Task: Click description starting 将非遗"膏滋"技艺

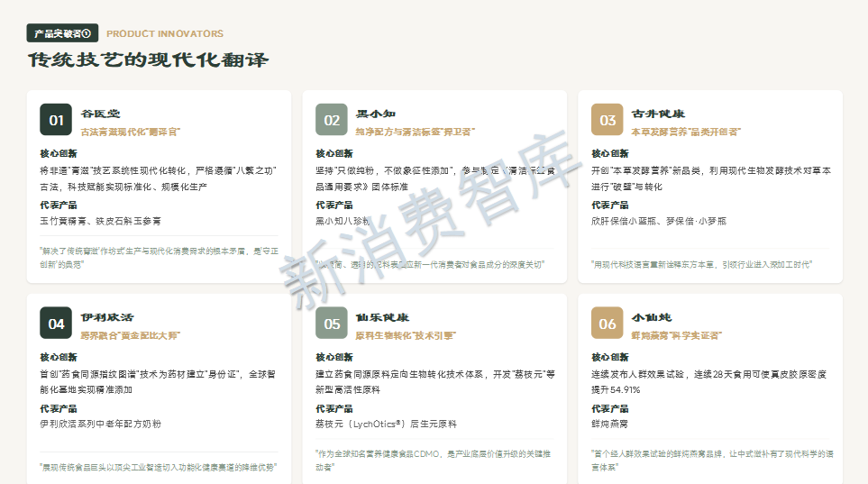Action: pos(158,178)
